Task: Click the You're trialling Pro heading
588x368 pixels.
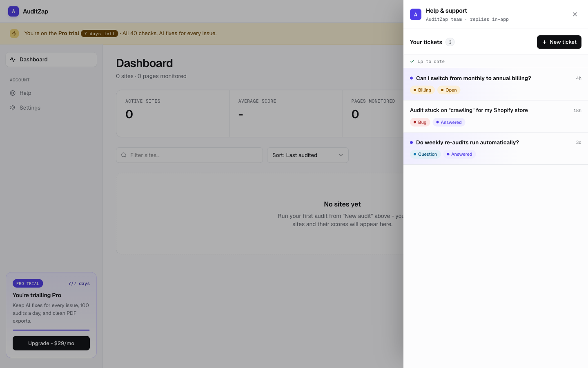Action: tap(37, 295)
